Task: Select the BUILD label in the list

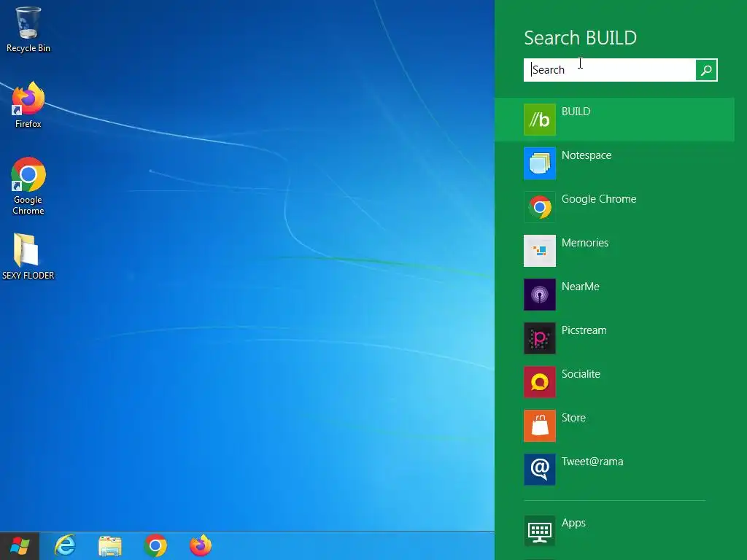Action: [x=576, y=112]
